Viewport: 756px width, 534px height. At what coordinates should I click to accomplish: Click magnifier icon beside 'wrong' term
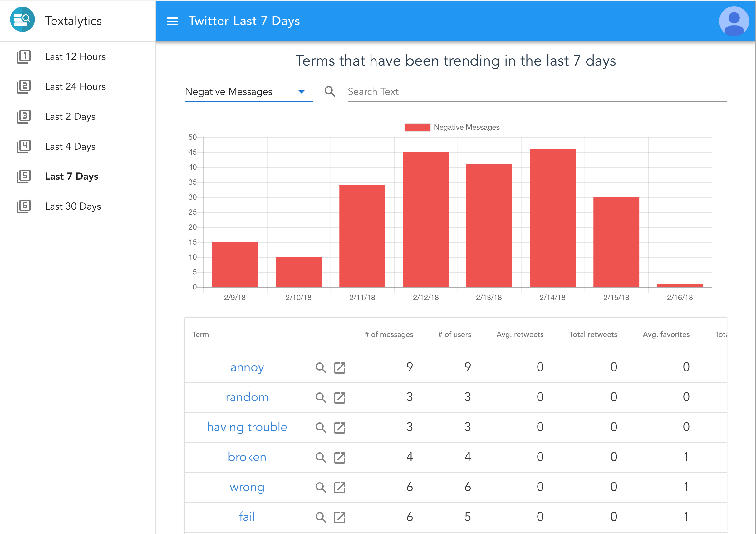click(320, 487)
